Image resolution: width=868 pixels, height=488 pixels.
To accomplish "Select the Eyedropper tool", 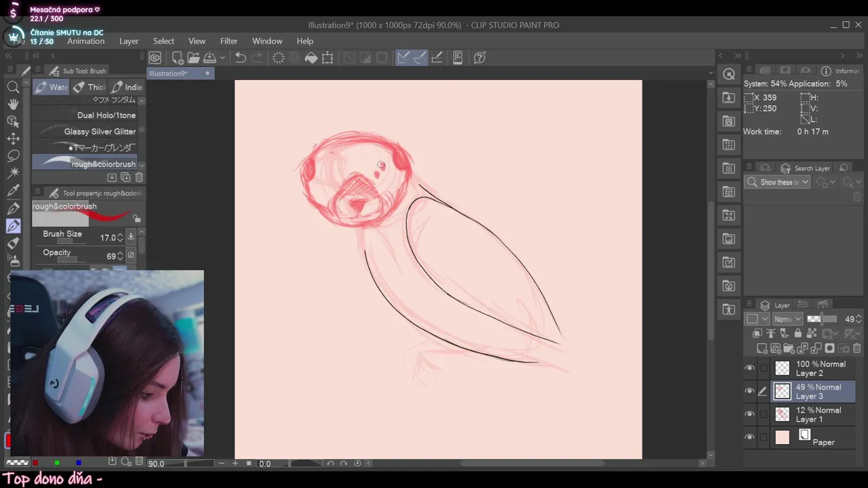I will pyautogui.click(x=13, y=191).
